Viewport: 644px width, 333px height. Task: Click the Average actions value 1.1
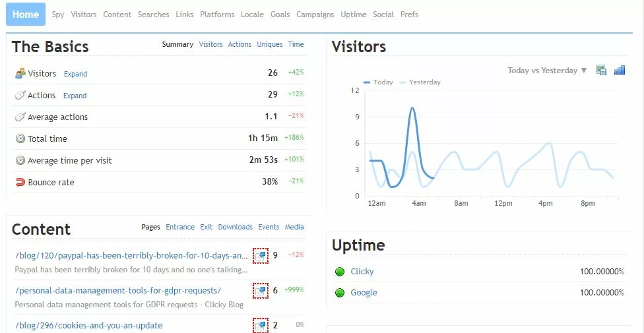[271, 117]
